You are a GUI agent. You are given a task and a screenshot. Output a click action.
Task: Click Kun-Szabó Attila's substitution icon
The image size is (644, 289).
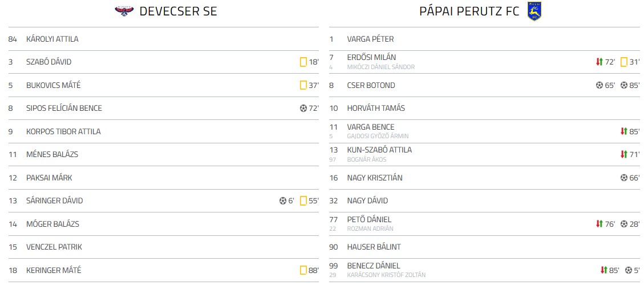(x=623, y=155)
